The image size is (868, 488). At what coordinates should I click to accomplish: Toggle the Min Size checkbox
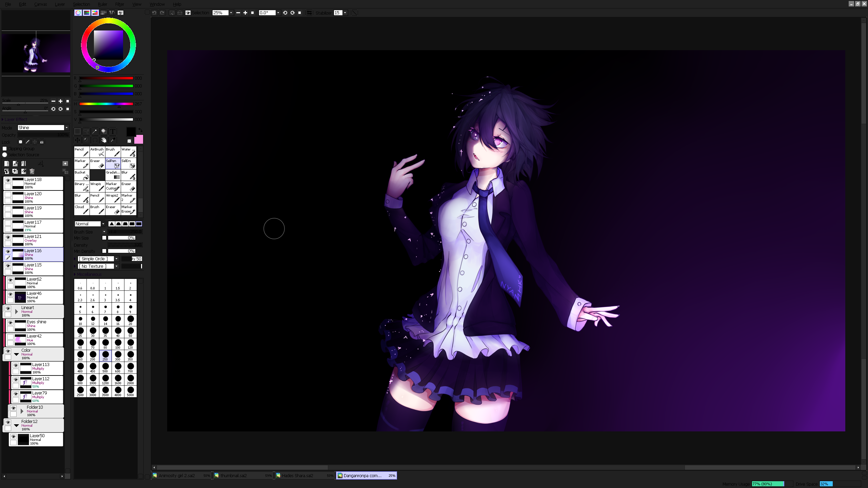tap(104, 238)
